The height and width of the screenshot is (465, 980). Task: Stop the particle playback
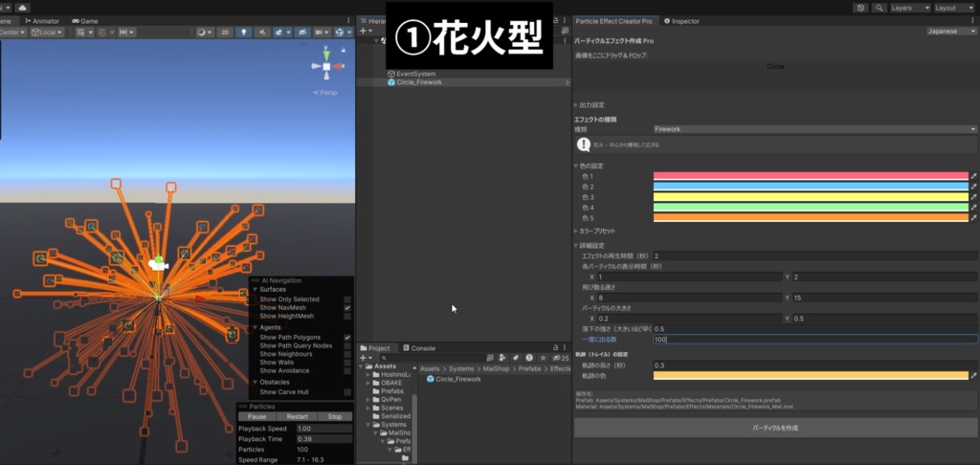tap(335, 417)
